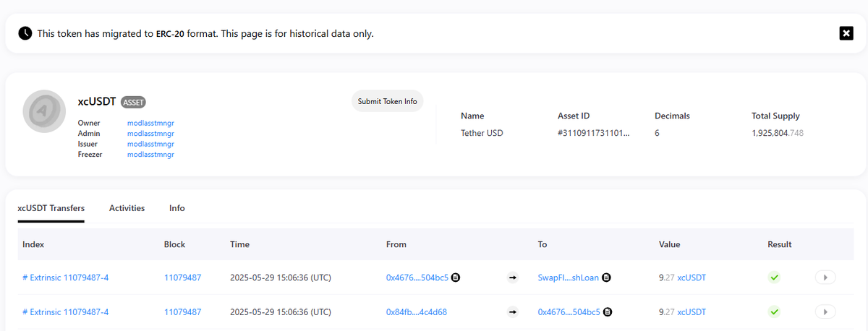Click the From column header
Image resolution: width=868 pixels, height=331 pixels.
pyautogui.click(x=396, y=244)
